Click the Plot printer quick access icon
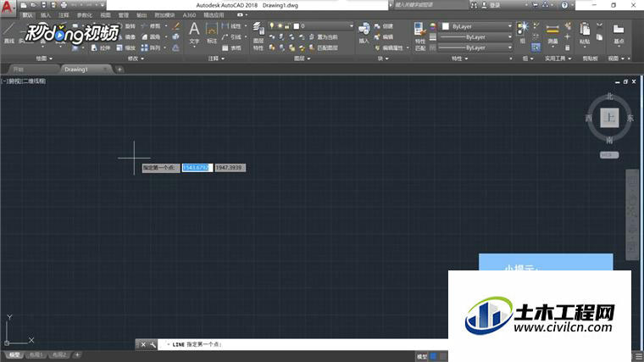The width and height of the screenshot is (644, 362). tap(64, 5)
